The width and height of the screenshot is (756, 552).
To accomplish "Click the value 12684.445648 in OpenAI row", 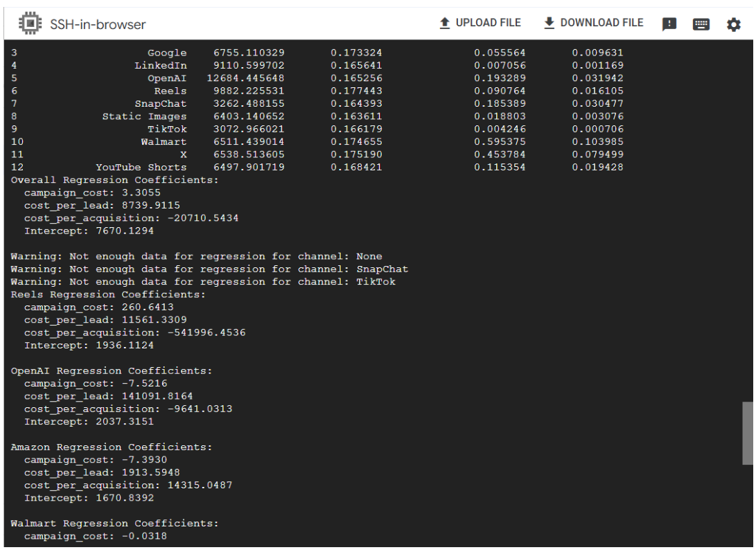I will coord(245,78).
